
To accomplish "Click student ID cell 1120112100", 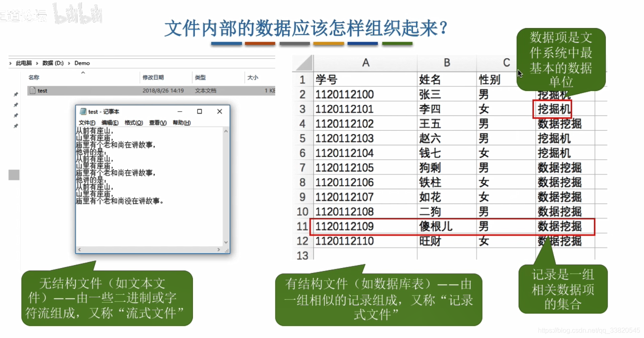I will point(366,94).
